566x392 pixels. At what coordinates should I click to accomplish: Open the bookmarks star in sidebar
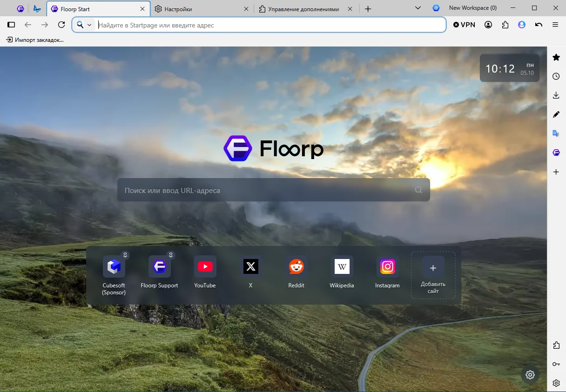(556, 57)
